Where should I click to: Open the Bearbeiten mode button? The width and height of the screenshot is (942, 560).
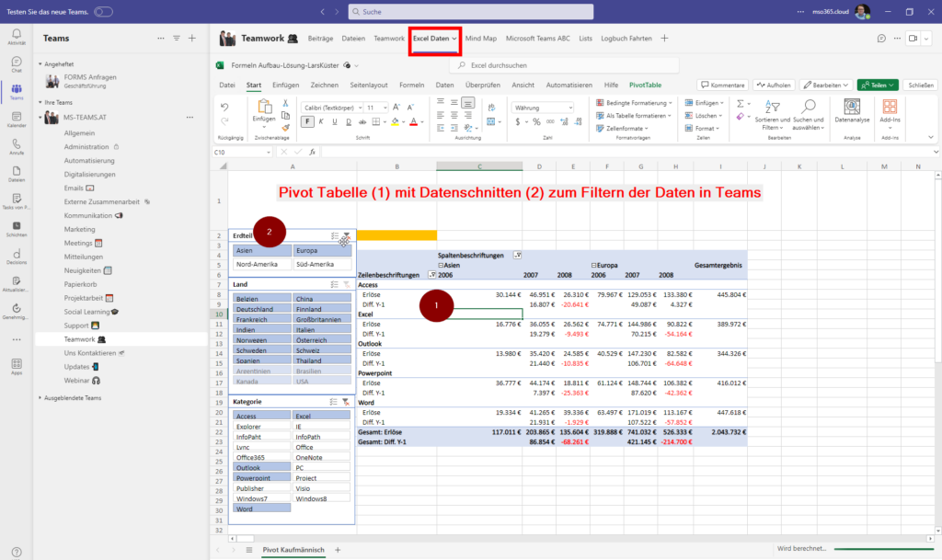click(825, 86)
